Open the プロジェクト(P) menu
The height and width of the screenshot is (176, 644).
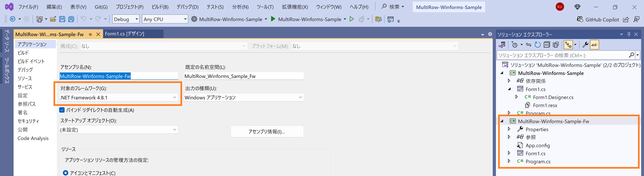pyautogui.click(x=129, y=7)
